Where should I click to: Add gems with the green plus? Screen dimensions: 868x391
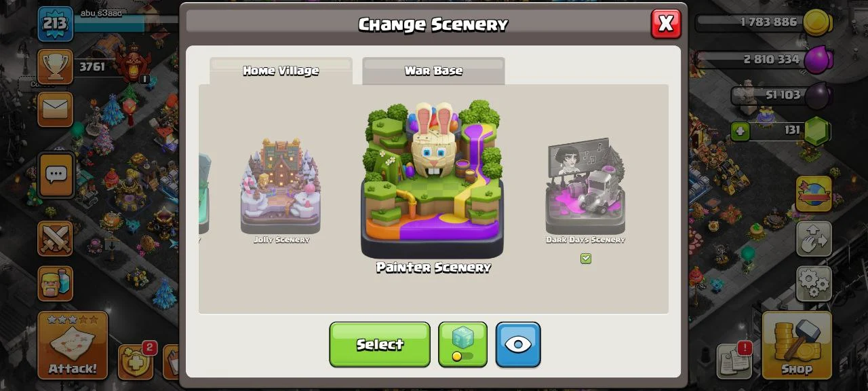pyautogui.click(x=740, y=130)
